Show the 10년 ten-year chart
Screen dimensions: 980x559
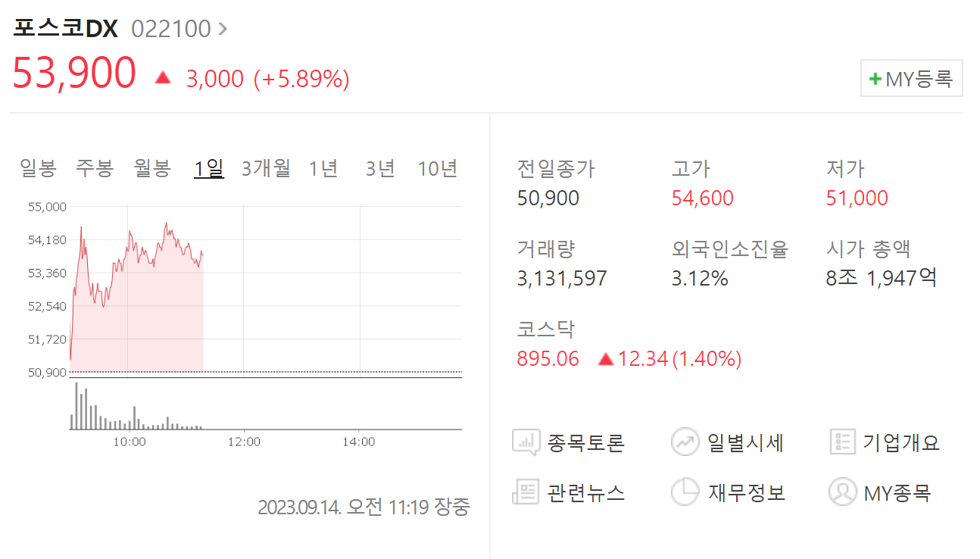pyautogui.click(x=438, y=168)
